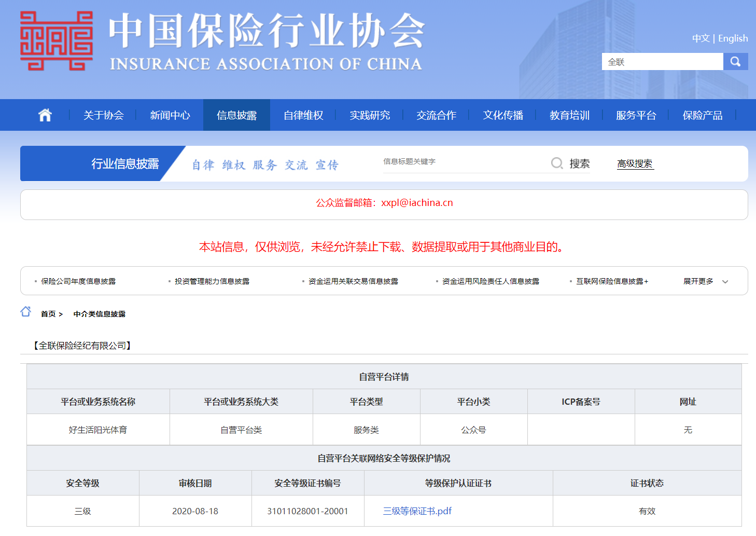
Task: Click 首页 in the breadcrumb
Action: pos(48,314)
